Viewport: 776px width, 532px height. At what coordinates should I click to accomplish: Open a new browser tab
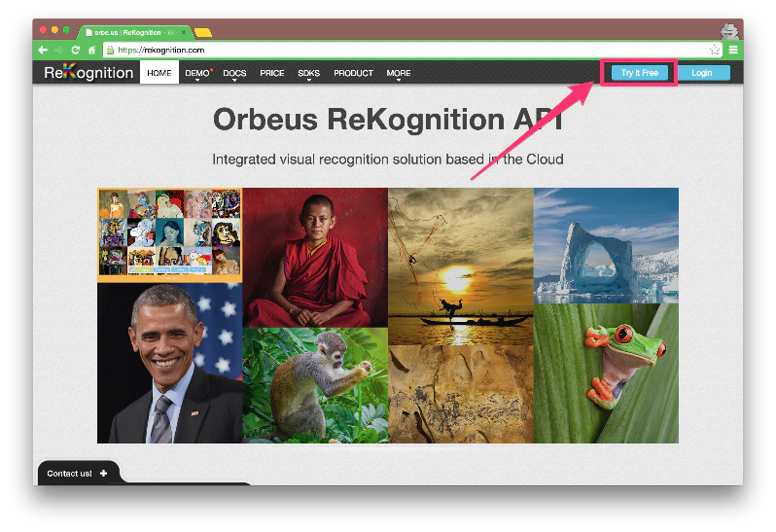click(203, 33)
